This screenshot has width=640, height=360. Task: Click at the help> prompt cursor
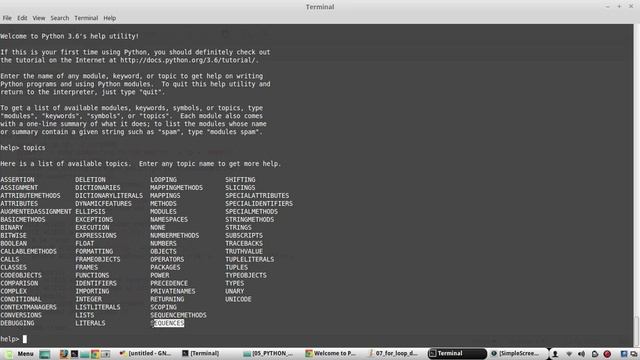click(x=24, y=339)
